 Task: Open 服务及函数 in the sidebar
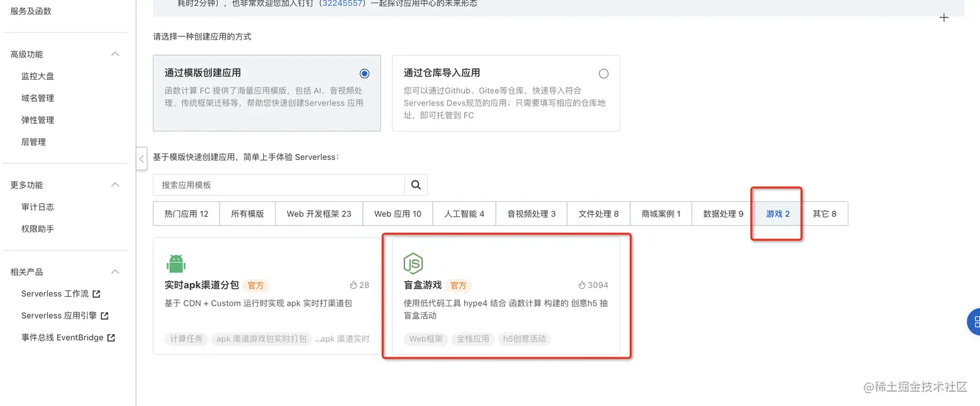[x=30, y=12]
